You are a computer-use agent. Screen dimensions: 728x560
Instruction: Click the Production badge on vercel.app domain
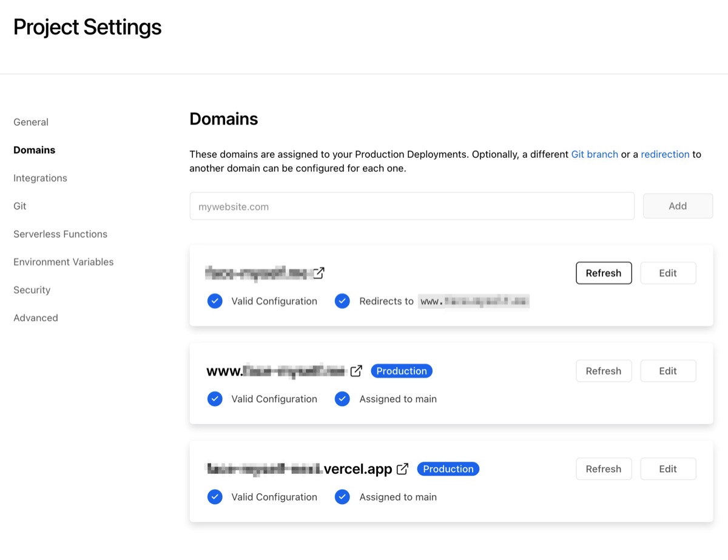[448, 468]
